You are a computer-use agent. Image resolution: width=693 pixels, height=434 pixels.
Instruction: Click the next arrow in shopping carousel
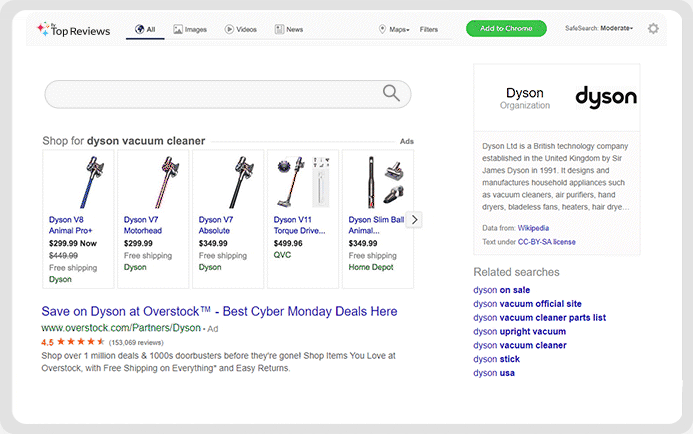pyautogui.click(x=415, y=220)
